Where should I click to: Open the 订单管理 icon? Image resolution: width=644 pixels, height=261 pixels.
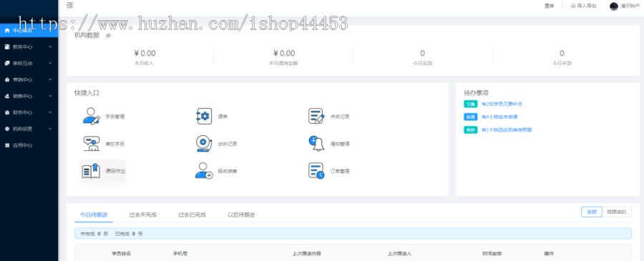click(x=316, y=171)
